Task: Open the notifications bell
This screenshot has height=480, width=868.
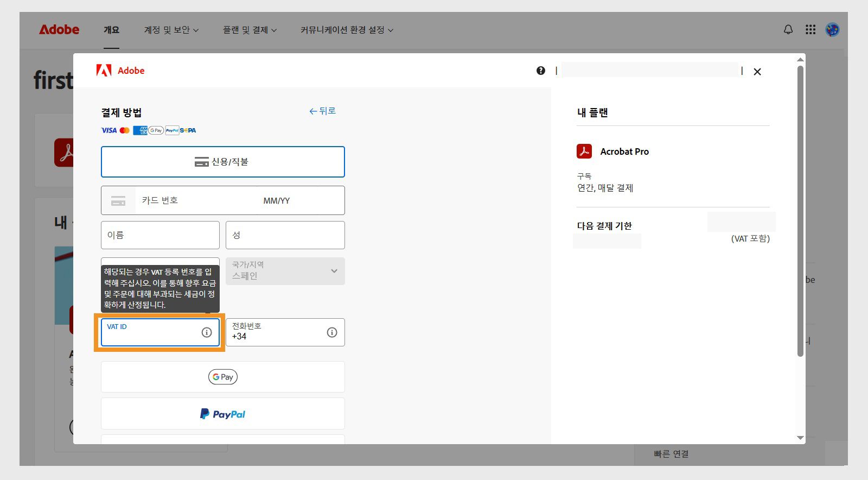Action: pos(788,30)
